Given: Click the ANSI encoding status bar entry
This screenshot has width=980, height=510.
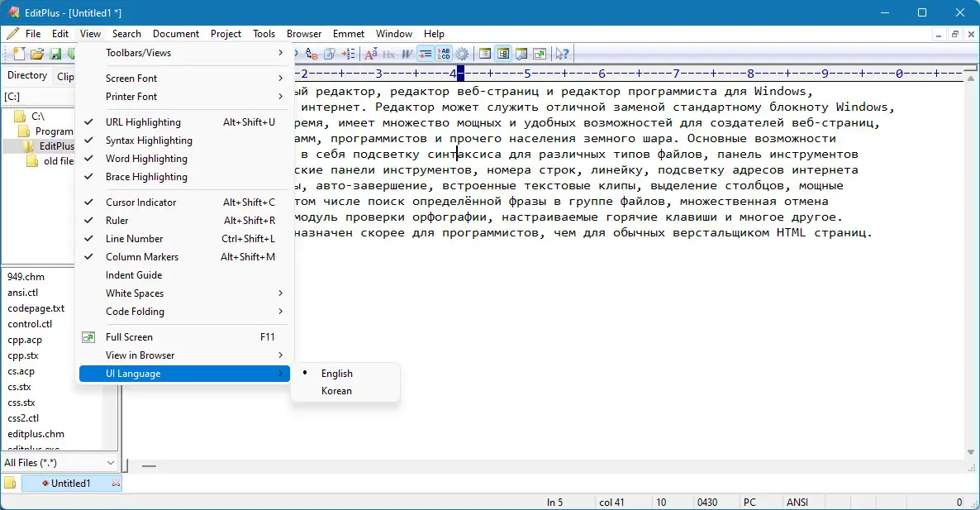Looking at the screenshot, I should pos(797,503).
